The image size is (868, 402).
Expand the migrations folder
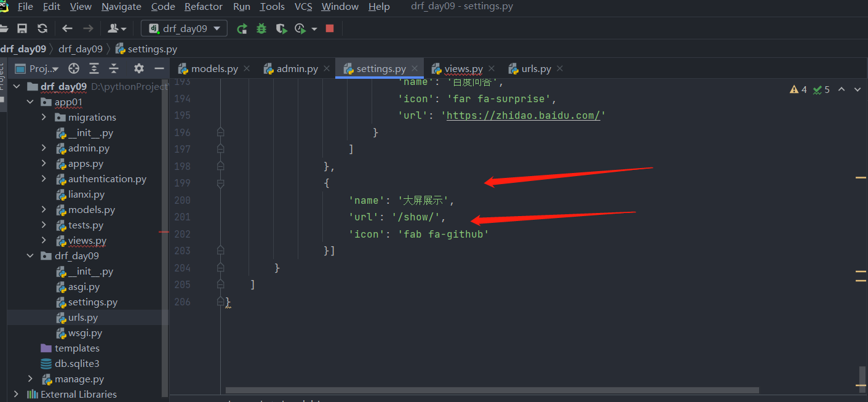pos(44,117)
